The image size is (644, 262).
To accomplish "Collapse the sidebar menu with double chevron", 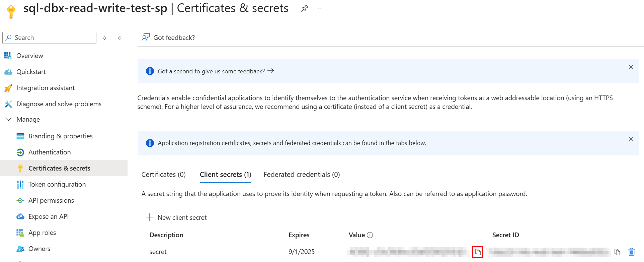I will click(x=119, y=38).
